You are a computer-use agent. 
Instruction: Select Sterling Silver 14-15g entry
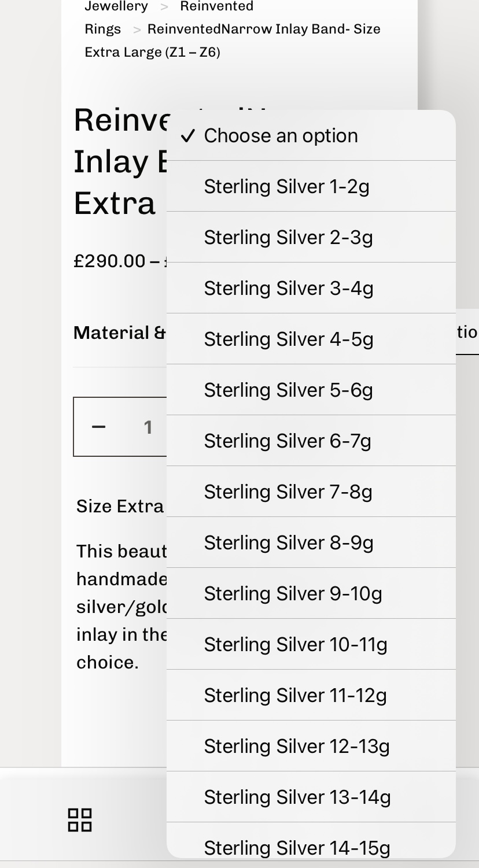297,848
